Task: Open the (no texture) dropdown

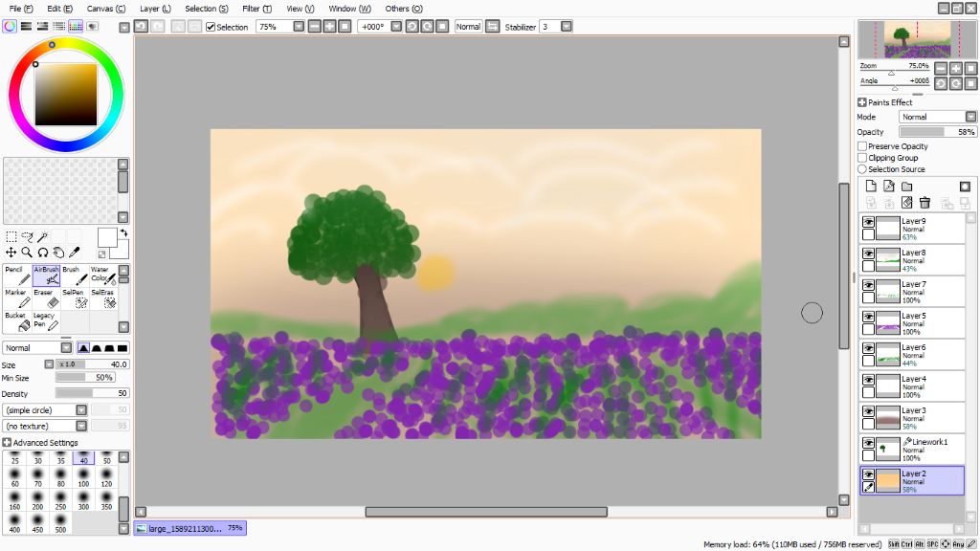Action: click(x=81, y=426)
